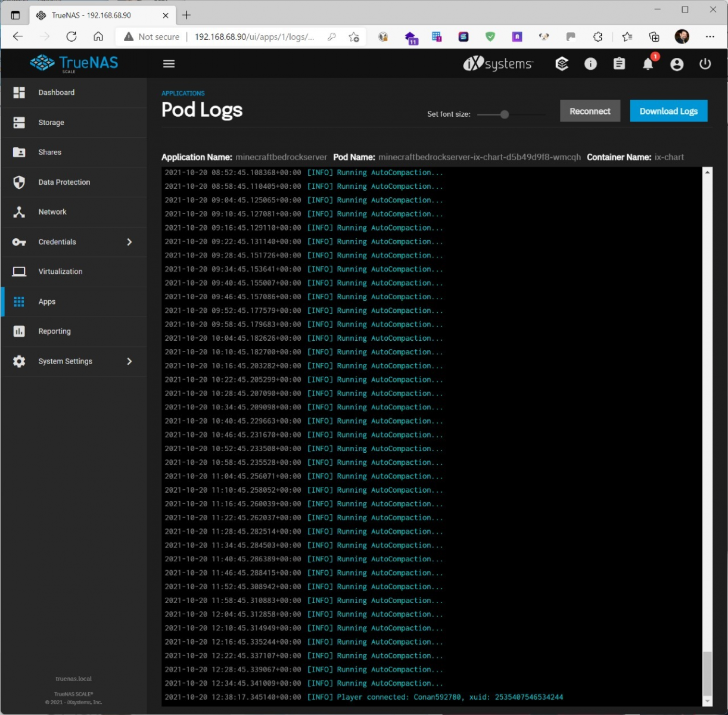The image size is (728, 715).
Task: Click the log scrollbar up arrow
Action: [x=708, y=172]
